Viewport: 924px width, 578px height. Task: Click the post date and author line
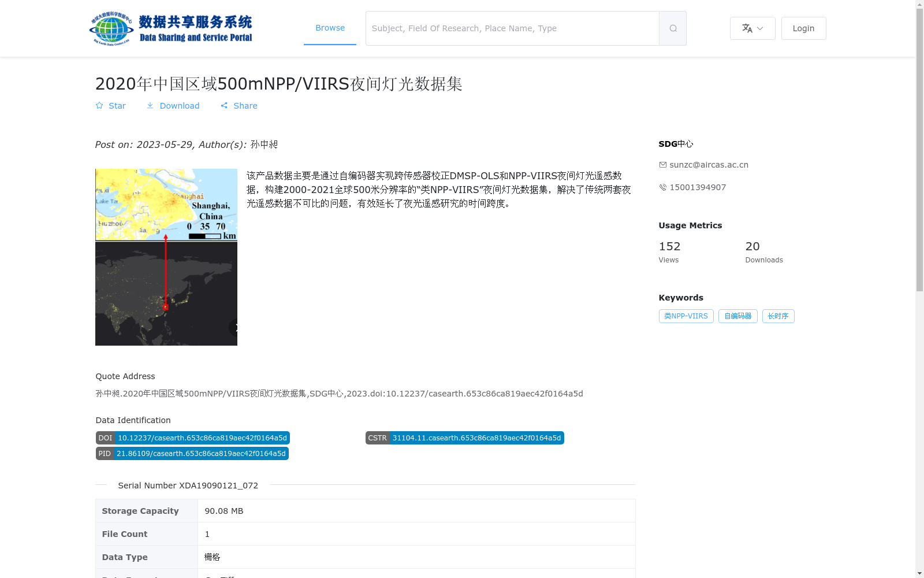(187, 144)
